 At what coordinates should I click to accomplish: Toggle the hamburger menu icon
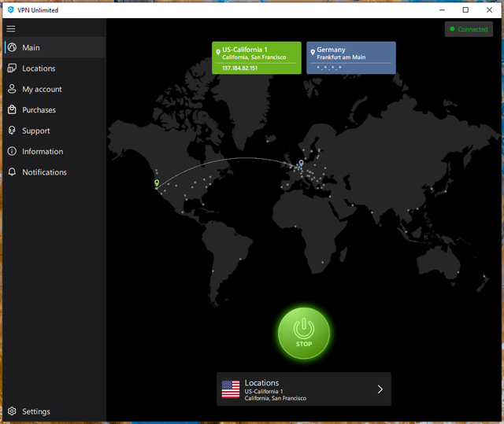11,29
